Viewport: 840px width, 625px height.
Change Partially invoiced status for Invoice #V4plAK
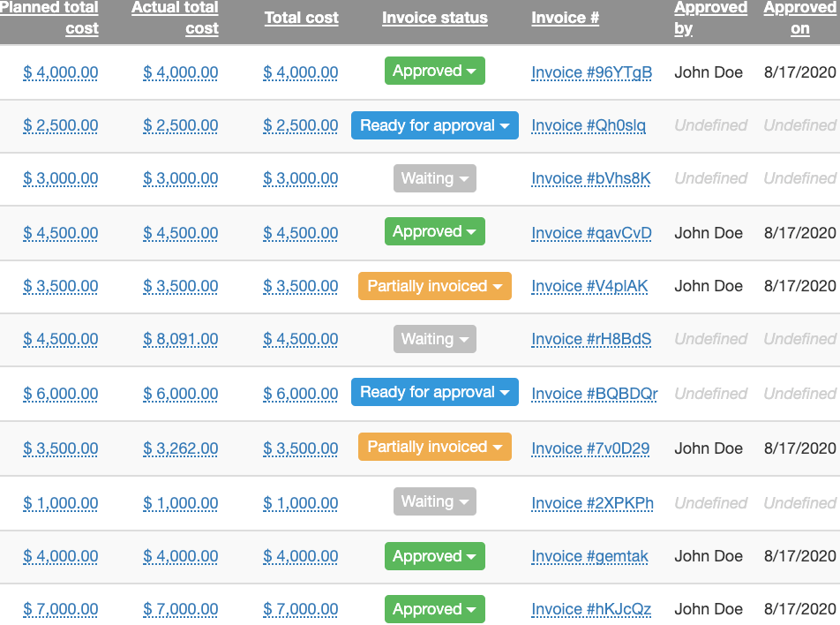click(x=434, y=286)
